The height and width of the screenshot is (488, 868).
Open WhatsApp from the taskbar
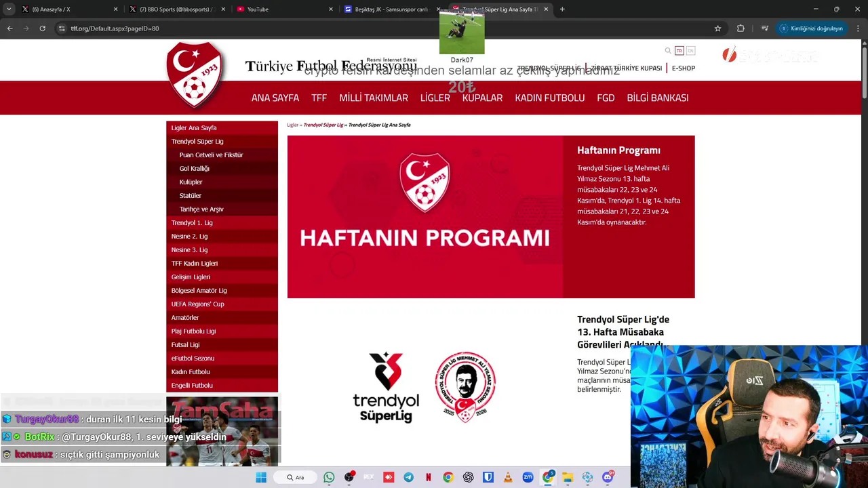pyautogui.click(x=329, y=477)
